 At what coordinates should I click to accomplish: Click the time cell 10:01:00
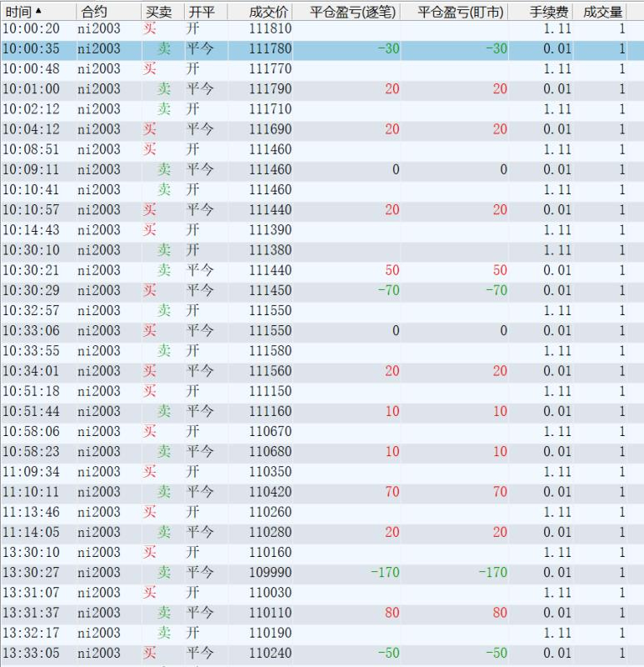pos(31,89)
